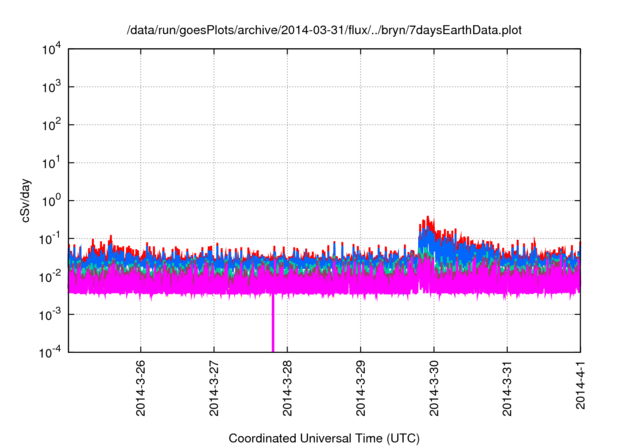640x448 pixels.
Task: Click the 10^2 y-axis tick label
Action: click(x=51, y=125)
